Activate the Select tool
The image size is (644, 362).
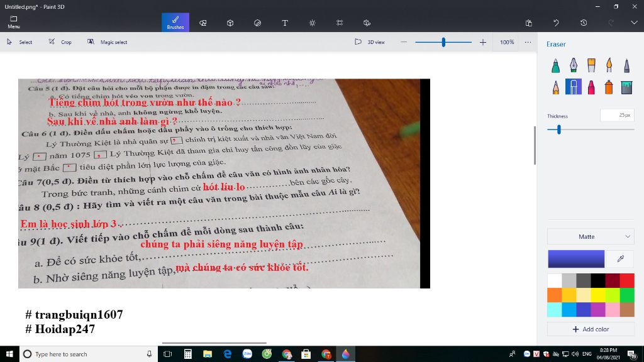point(19,42)
